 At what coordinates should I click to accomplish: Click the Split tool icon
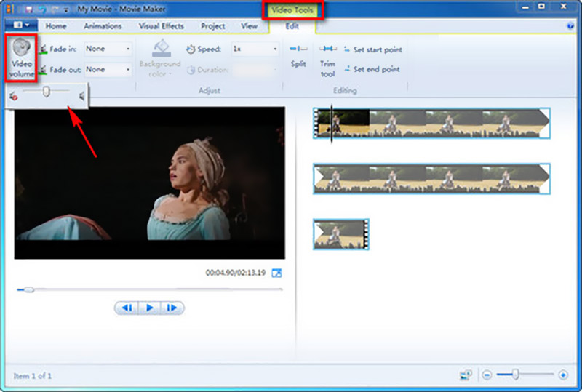[x=298, y=55]
